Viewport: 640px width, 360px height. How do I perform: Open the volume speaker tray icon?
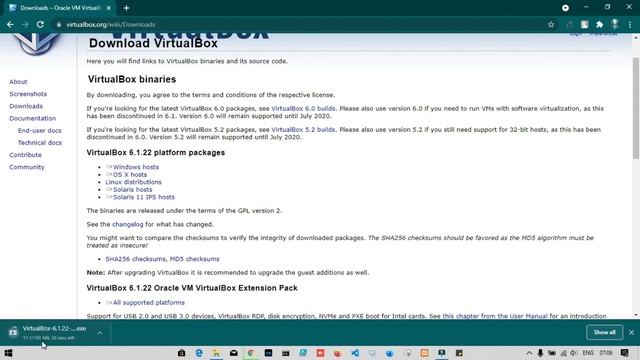pos(574,353)
